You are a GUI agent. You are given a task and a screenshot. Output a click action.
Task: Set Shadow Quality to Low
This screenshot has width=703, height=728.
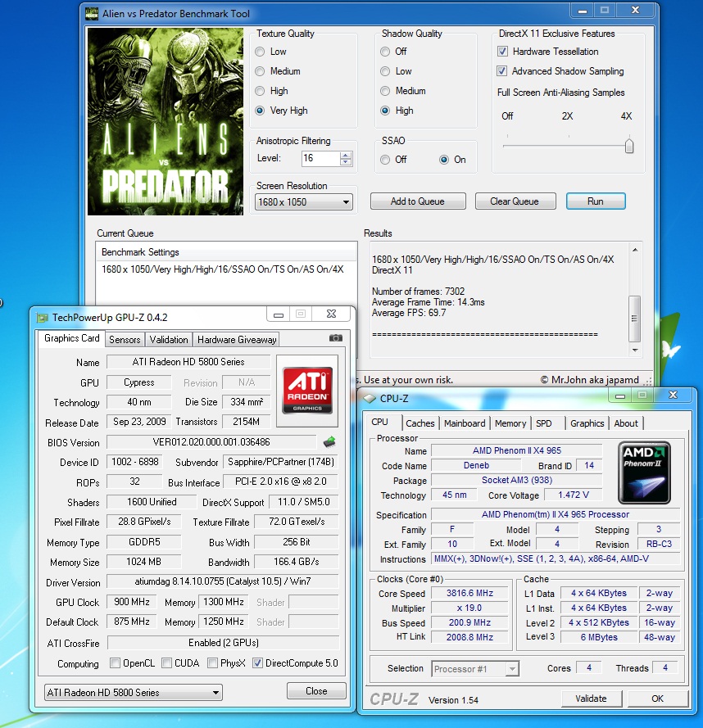385,71
